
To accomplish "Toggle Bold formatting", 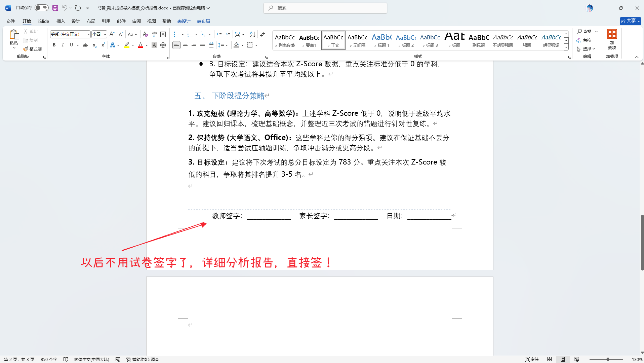I will [54, 45].
